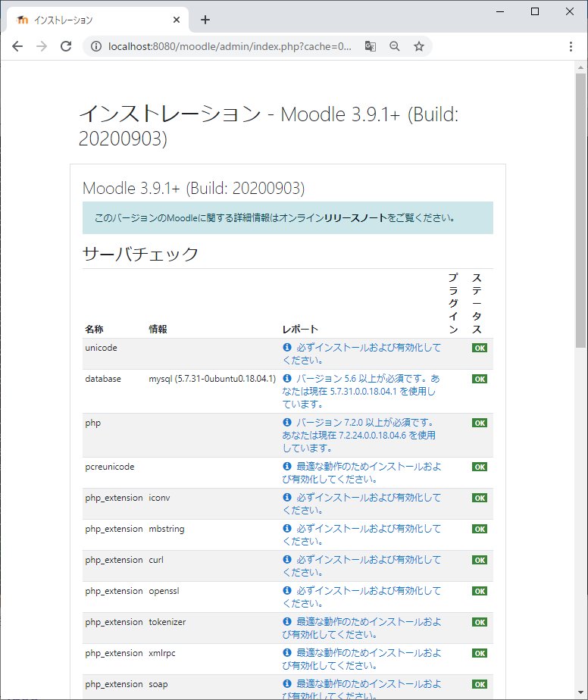Maximize the Chrome window
This screenshot has height=700, width=588.
point(535,11)
